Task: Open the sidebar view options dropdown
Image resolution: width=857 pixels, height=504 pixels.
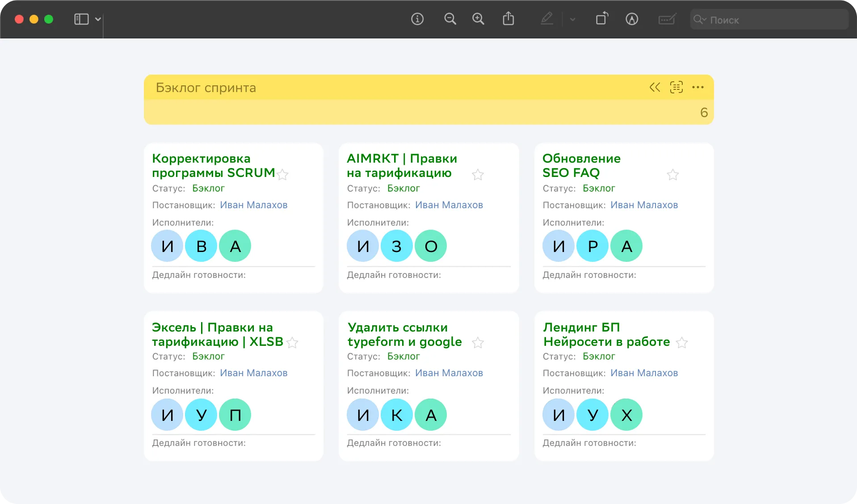Action: pos(98,19)
